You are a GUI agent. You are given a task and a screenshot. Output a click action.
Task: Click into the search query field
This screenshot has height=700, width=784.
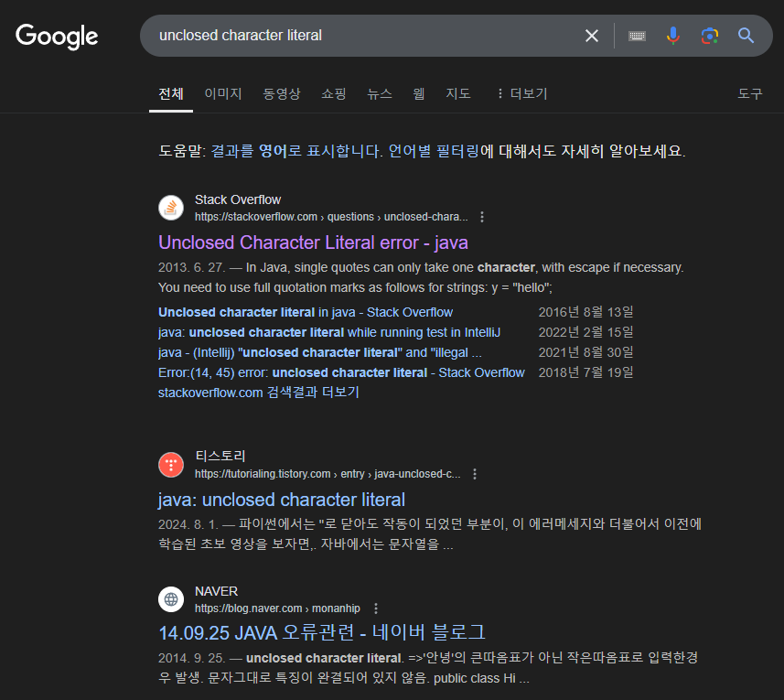pyautogui.click(x=365, y=36)
